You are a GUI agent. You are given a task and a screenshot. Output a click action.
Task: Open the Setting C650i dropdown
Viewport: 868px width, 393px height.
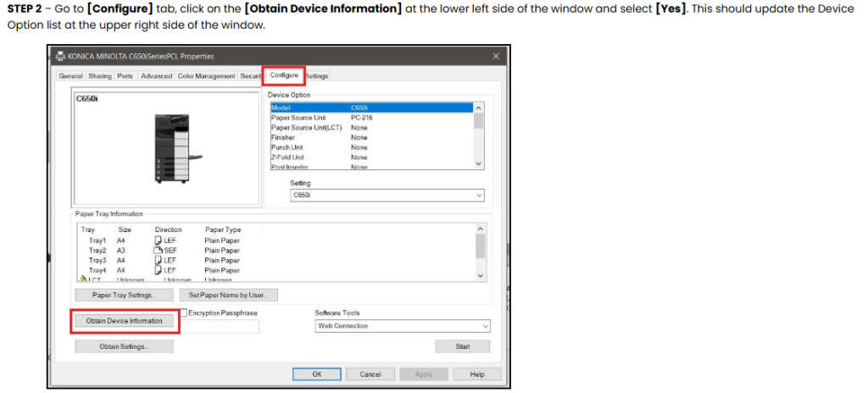click(x=387, y=196)
